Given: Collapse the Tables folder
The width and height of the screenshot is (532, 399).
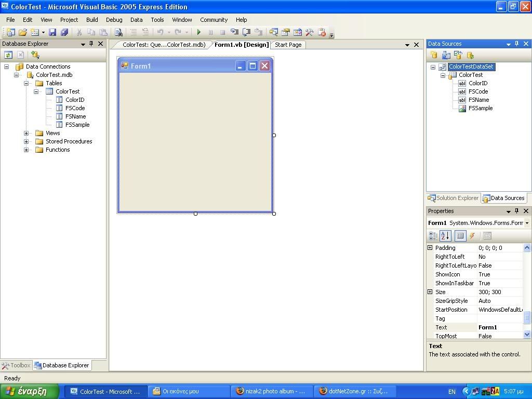Looking at the screenshot, I should pyautogui.click(x=26, y=83).
